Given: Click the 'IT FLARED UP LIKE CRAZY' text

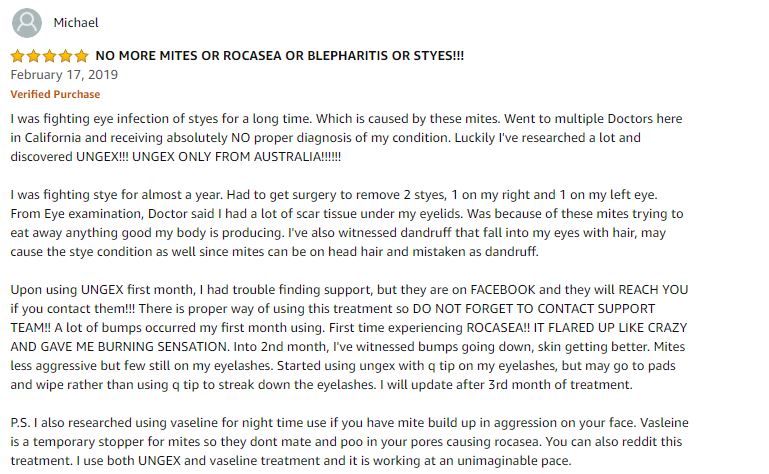Looking at the screenshot, I should pos(611,327).
